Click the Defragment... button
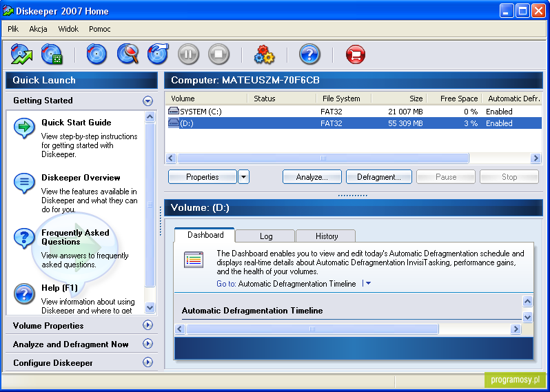Viewport: 550px width, 392px height. click(379, 177)
